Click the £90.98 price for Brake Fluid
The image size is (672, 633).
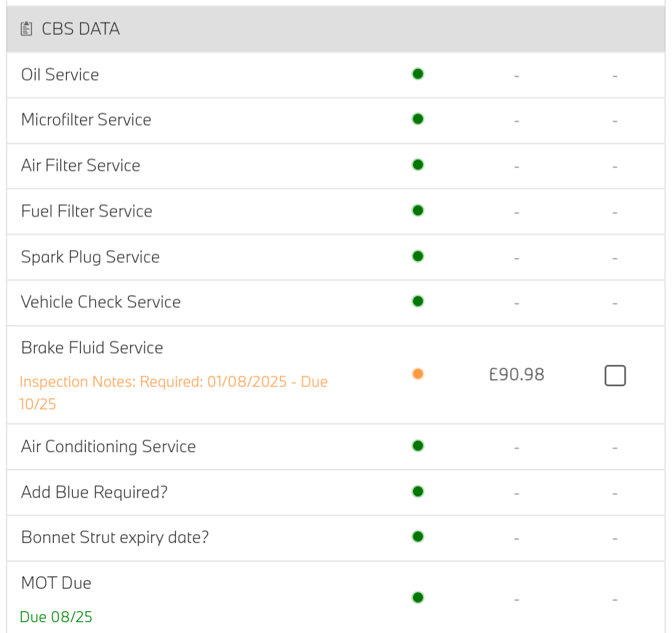coord(516,375)
